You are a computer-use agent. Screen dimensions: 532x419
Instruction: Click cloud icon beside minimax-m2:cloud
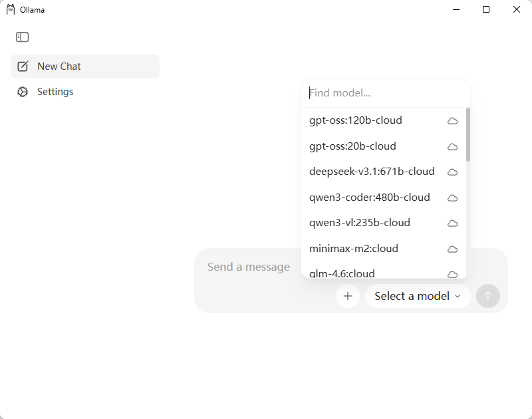(453, 249)
